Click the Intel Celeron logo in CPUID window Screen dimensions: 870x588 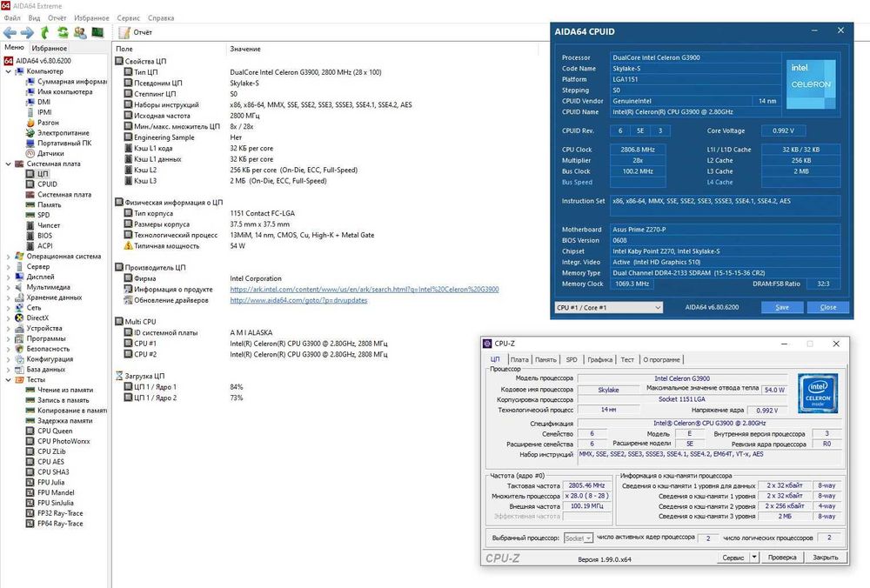811,84
